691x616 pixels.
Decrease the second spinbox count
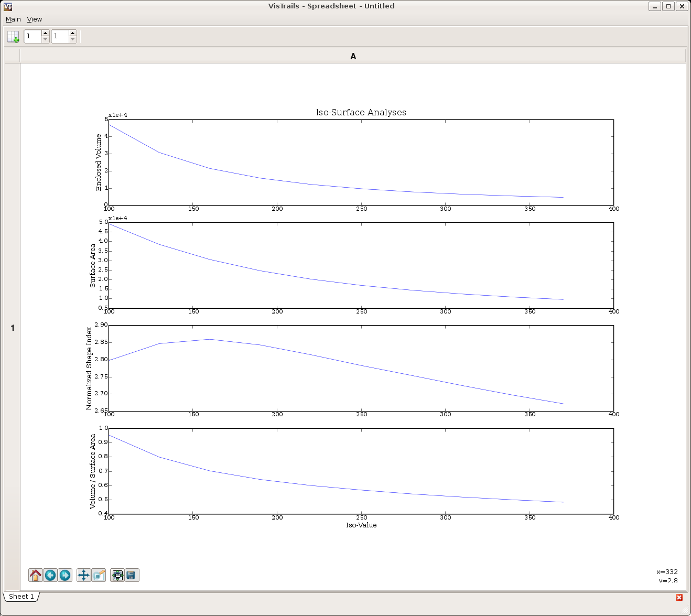pyautogui.click(x=72, y=40)
